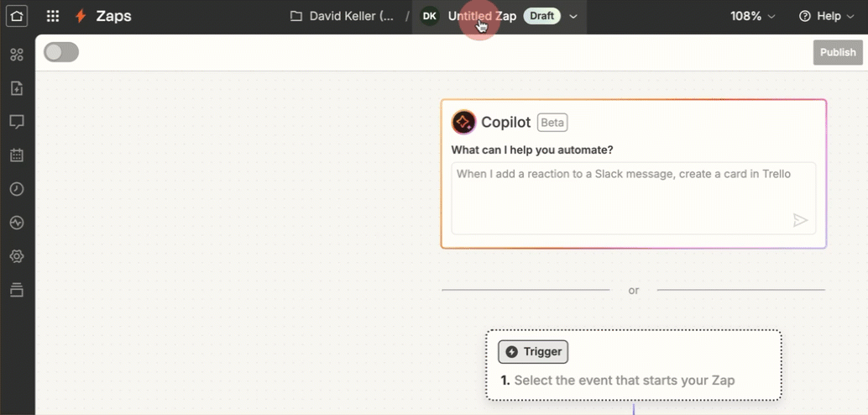Open the David Keller folder breadcrumb

coord(342,16)
